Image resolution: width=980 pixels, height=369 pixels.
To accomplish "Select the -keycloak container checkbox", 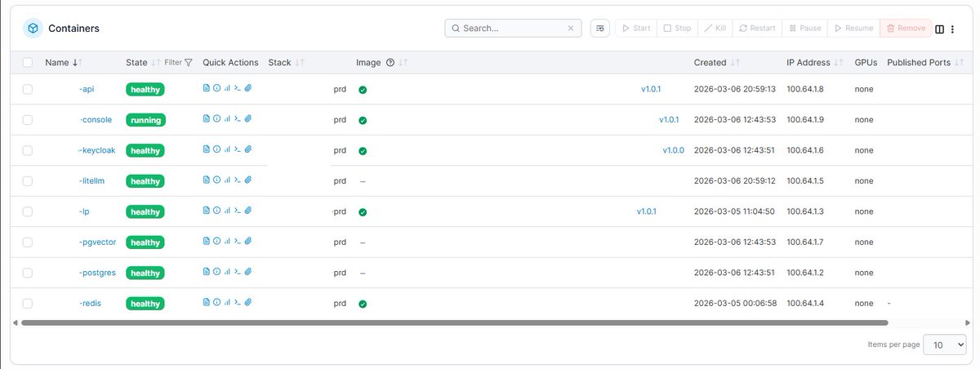I will pos(28,150).
